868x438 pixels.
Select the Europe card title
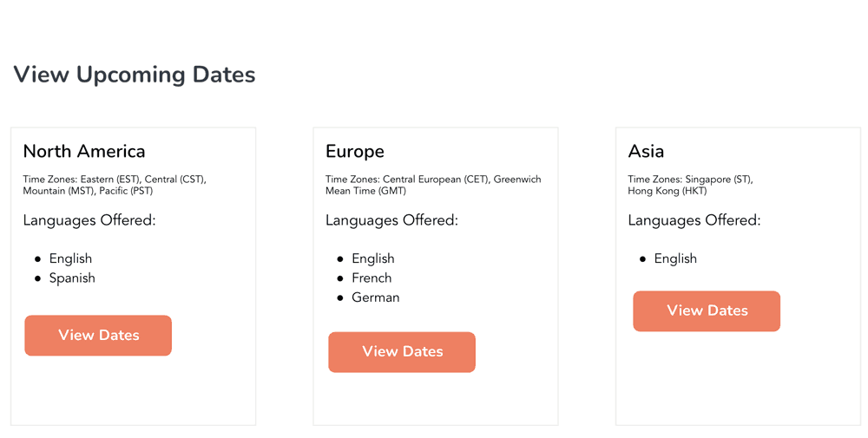[355, 152]
